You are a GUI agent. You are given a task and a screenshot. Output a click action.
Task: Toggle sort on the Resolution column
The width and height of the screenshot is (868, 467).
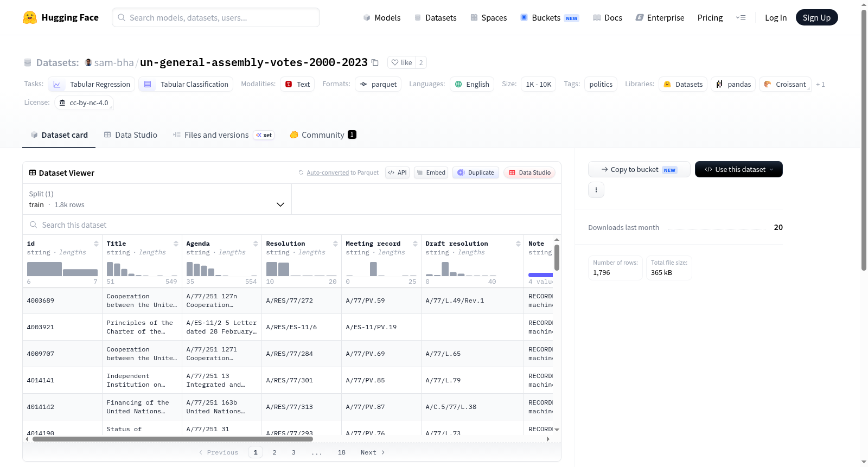pos(335,244)
